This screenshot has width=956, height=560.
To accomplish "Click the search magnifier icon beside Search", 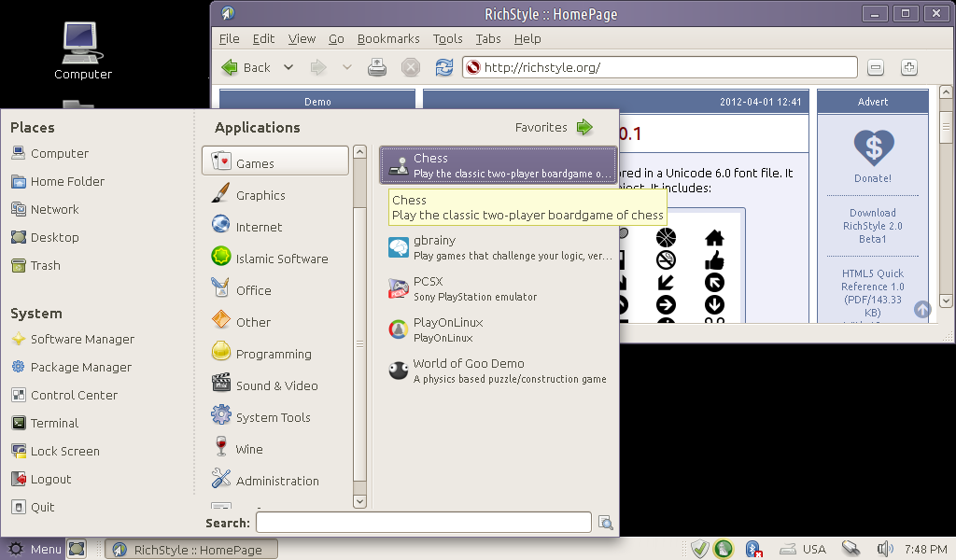I will (x=605, y=523).
